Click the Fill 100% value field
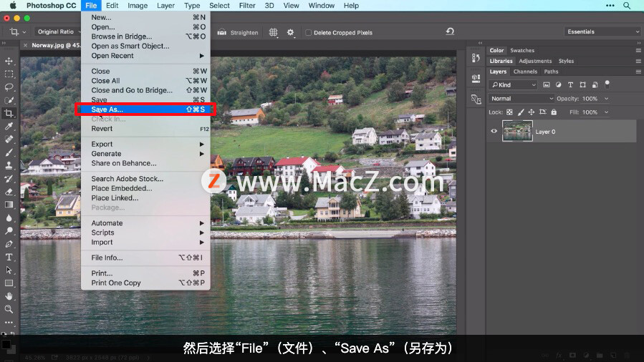644x362 pixels. [x=590, y=112]
